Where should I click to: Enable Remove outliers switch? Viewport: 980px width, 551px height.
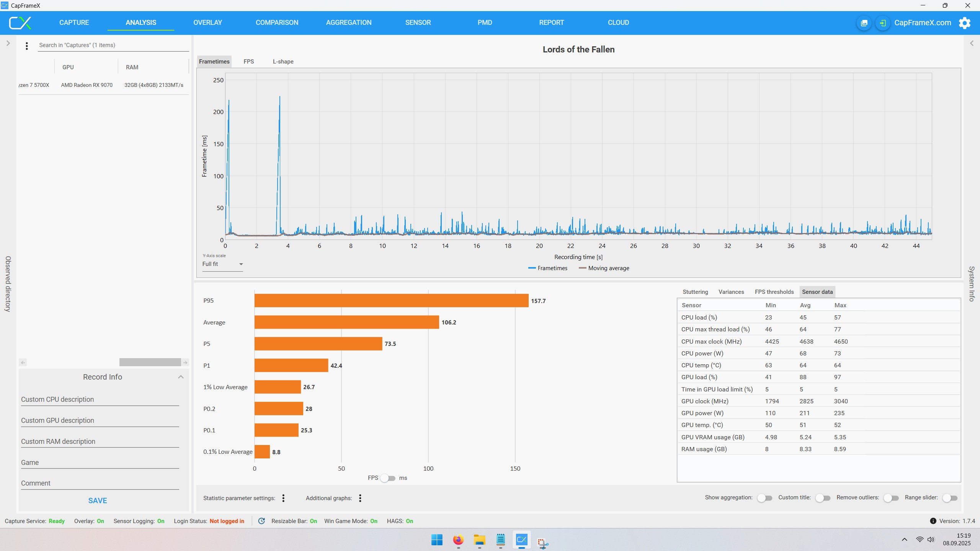(891, 498)
